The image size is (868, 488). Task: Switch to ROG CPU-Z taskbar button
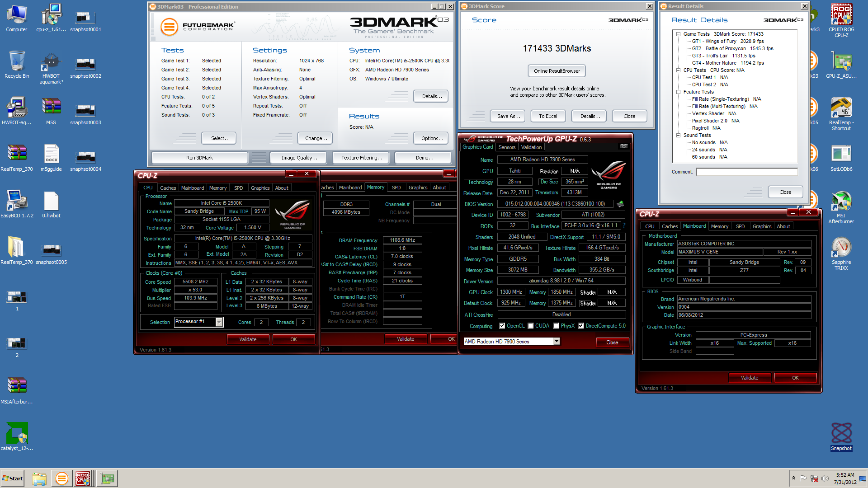84,479
